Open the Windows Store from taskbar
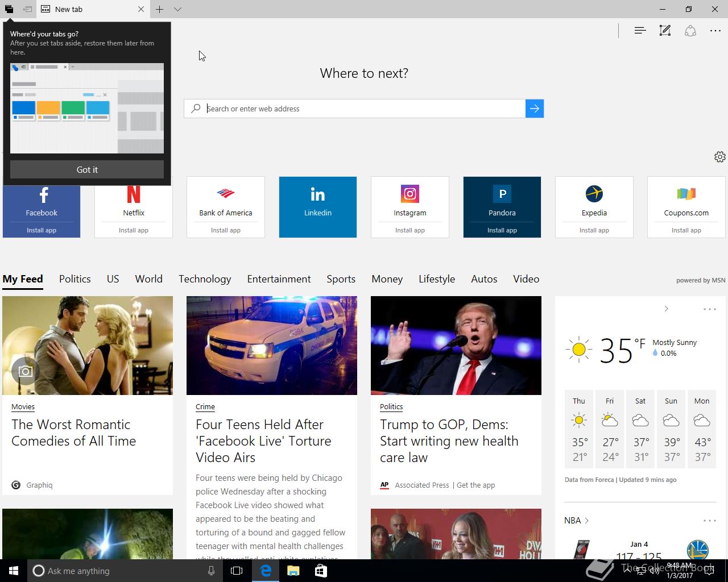This screenshot has height=582, width=728. click(x=321, y=571)
